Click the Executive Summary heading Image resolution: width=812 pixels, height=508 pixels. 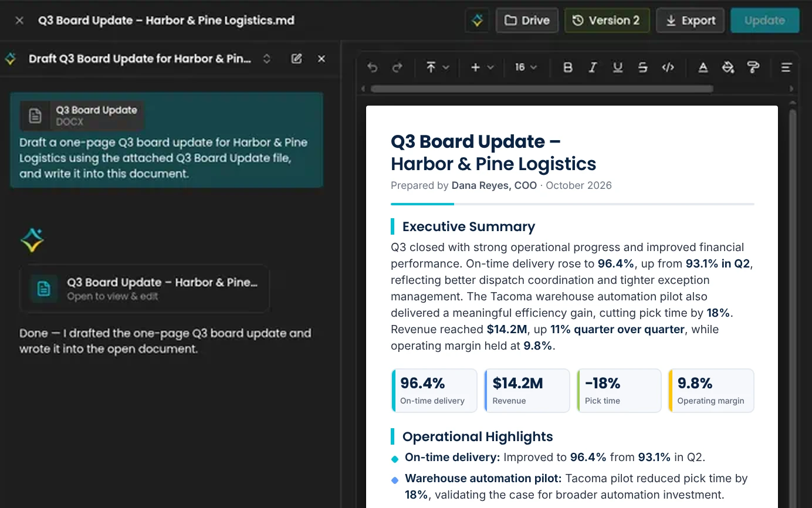pyautogui.click(x=469, y=226)
